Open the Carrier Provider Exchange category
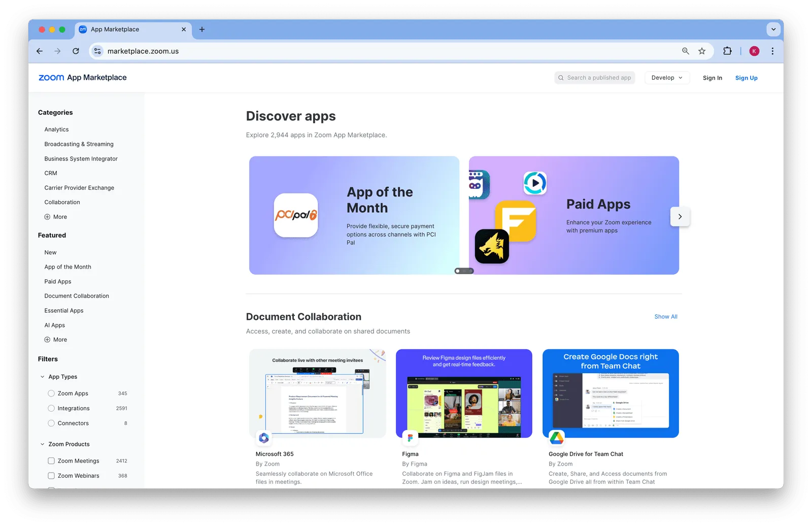The image size is (812, 526). pos(79,188)
